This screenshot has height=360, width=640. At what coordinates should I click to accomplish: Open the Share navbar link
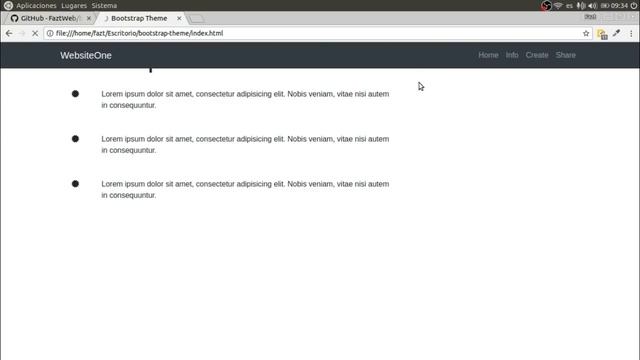(x=565, y=55)
